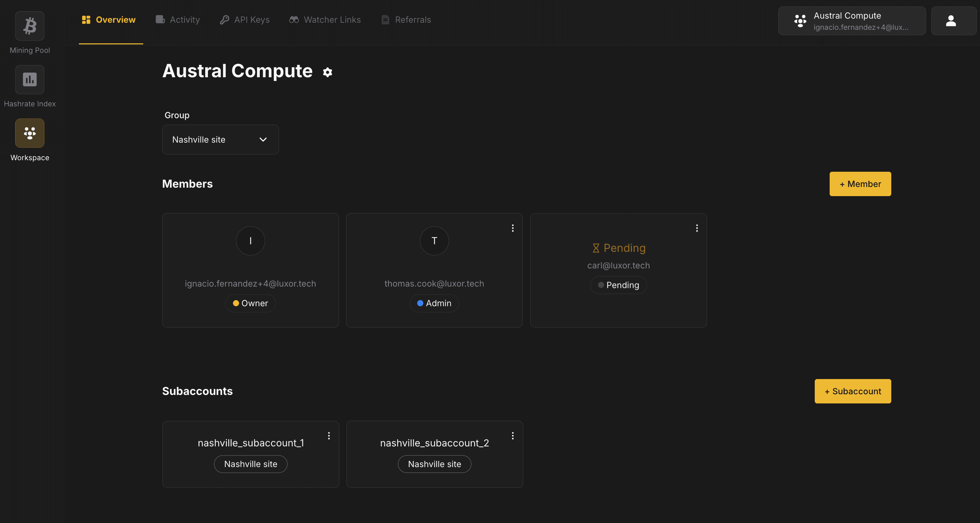Click the hourglass Pending icon
980x523 pixels.
click(x=596, y=248)
